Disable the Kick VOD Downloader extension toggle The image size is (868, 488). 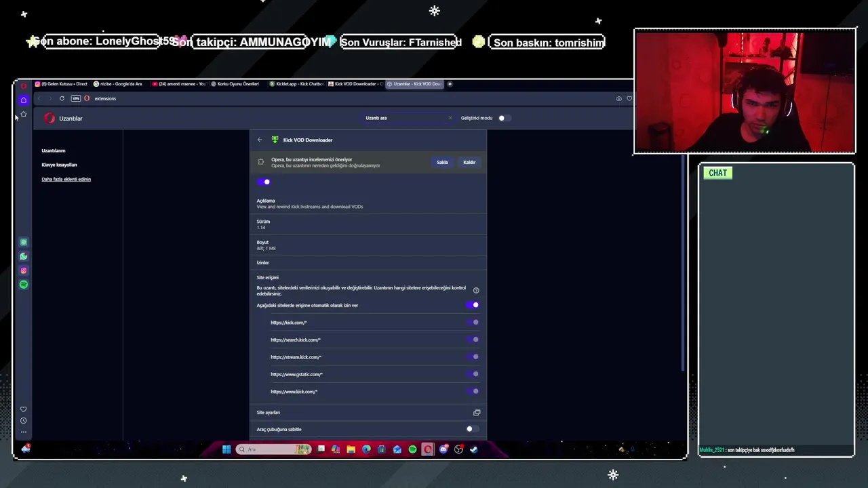[x=264, y=182]
